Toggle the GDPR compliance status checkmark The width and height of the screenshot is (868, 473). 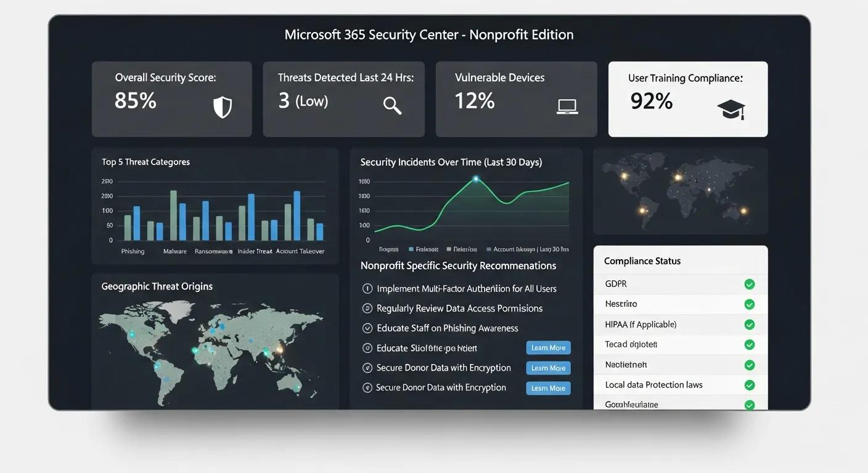click(x=749, y=284)
